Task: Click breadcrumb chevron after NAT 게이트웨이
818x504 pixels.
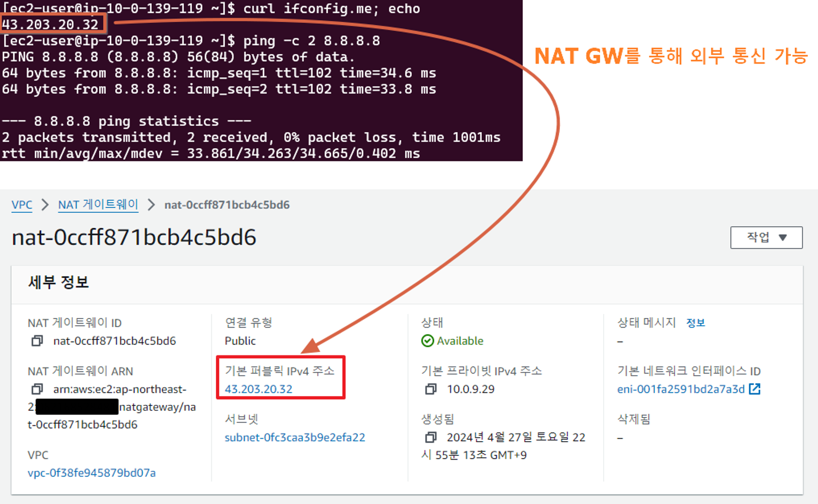Action: pos(151,205)
